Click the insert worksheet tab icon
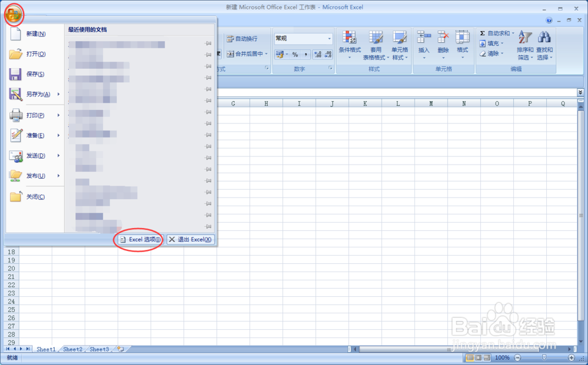This screenshot has height=365, width=588. point(121,349)
